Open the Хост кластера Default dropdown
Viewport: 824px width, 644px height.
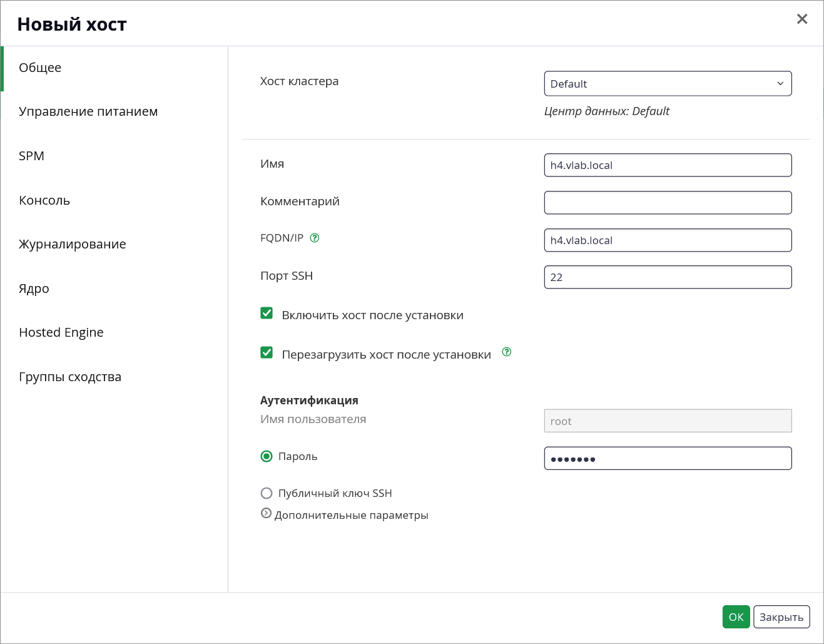pos(668,83)
